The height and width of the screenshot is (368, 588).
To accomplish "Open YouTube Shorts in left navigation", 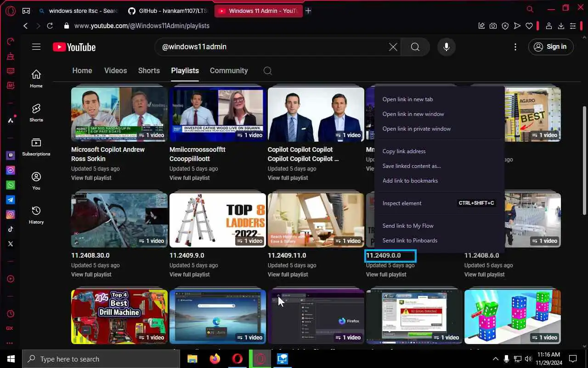I will click(x=36, y=113).
